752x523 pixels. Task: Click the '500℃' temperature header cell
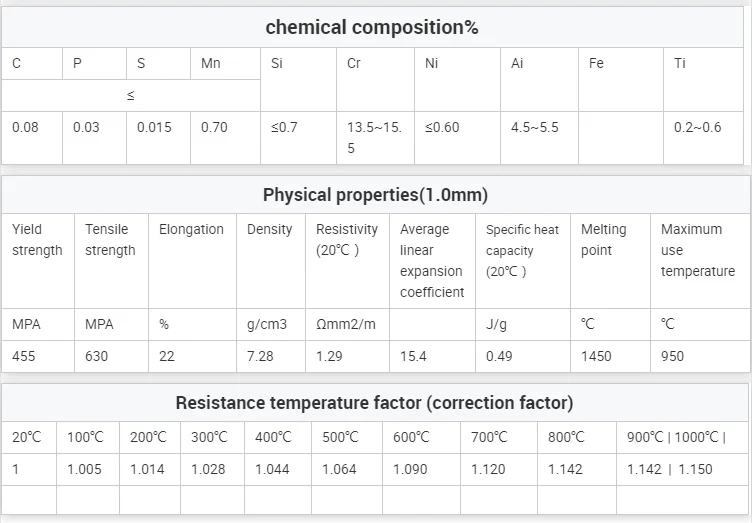(x=340, y=437)
